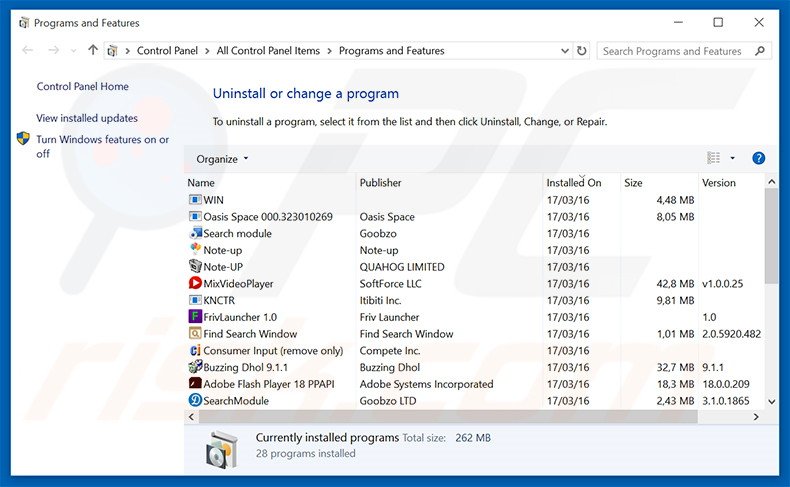Select the Oasis Space 000.323010269 entry

tap(268, 217)
